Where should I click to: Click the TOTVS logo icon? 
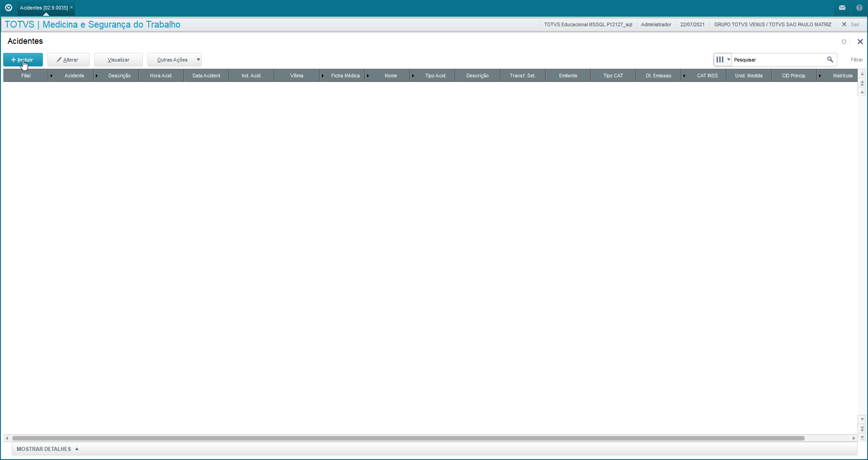[x=8, y=8]
